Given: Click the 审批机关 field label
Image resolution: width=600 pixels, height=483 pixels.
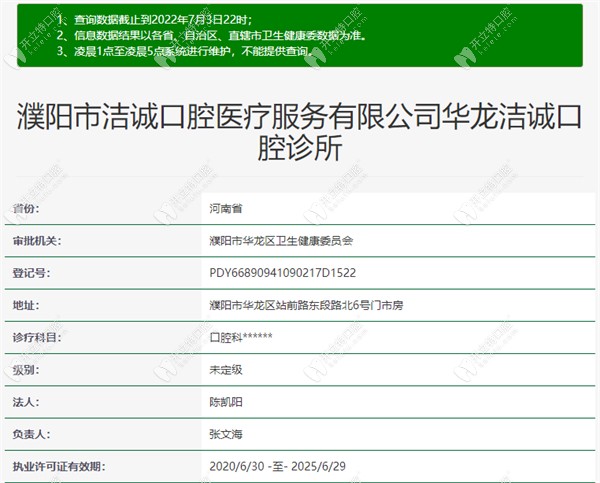Looking at the screenshot, I should click(37, 241).
